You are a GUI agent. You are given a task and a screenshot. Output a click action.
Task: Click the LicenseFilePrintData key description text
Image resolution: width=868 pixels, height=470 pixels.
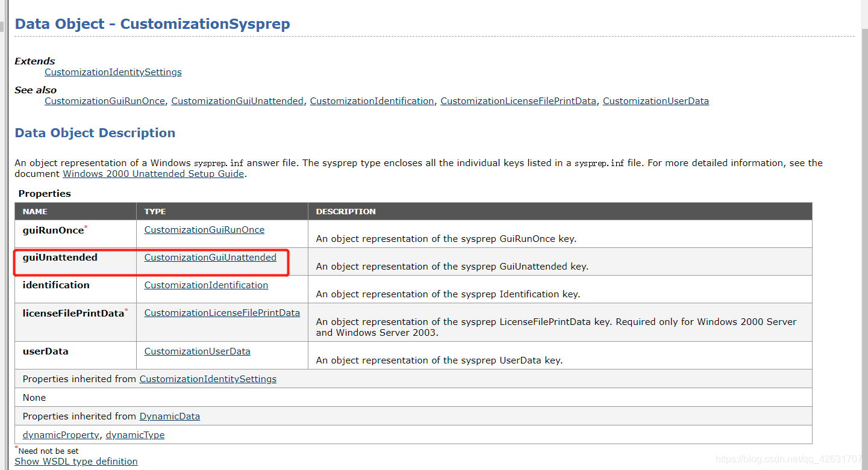pyautogui.click(x=557, y=327)
